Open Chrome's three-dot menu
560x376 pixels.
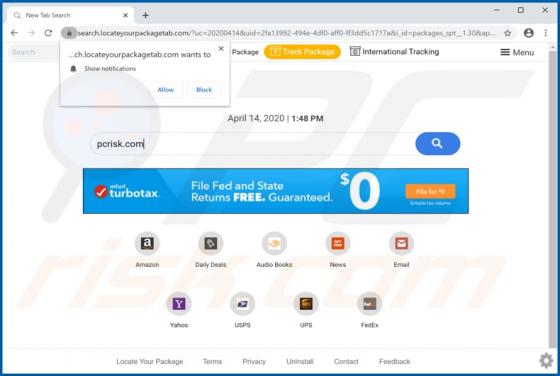tap(545, 33)
